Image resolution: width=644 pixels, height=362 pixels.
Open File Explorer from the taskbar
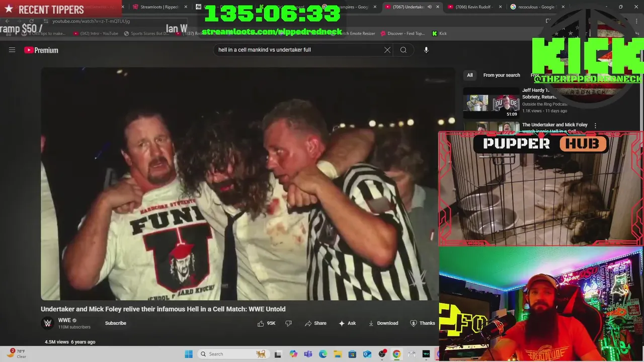coord(338,354)
